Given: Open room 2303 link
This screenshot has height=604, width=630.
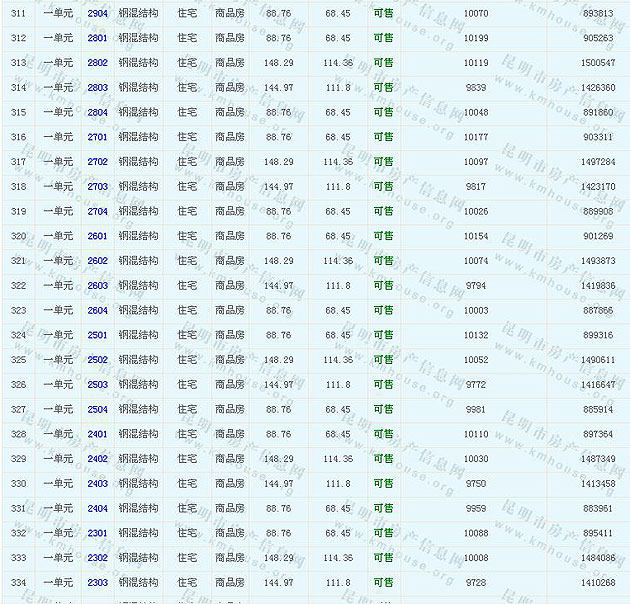Looking at the screenshot, I should point(97,582).
